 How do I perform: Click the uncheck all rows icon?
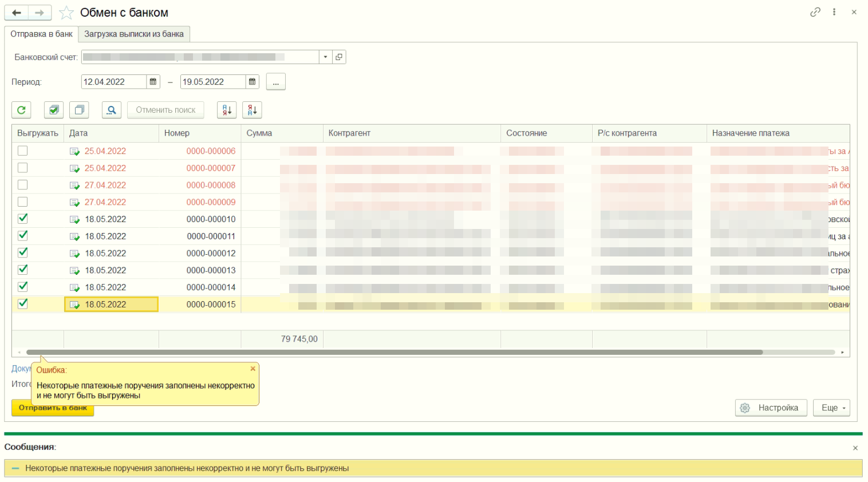(79, 110)
